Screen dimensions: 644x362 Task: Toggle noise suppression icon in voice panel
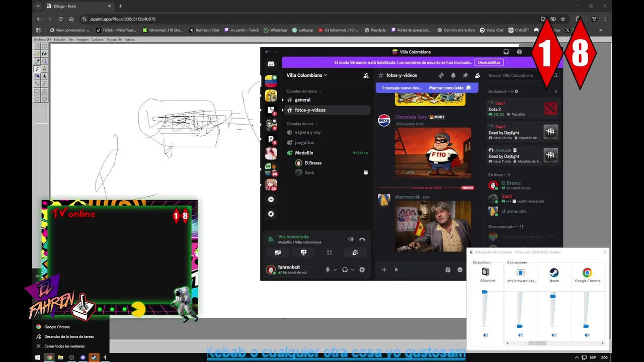351,239
